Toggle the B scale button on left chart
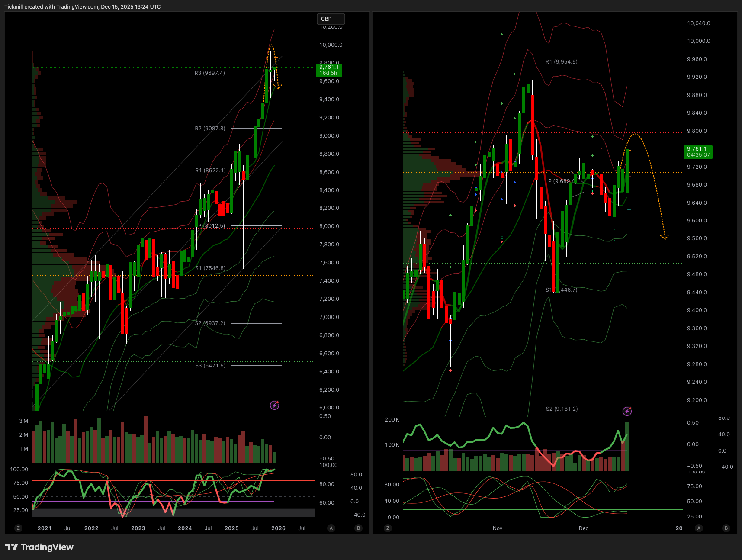This screenshot has height=560, width=742. click(358, 528)
